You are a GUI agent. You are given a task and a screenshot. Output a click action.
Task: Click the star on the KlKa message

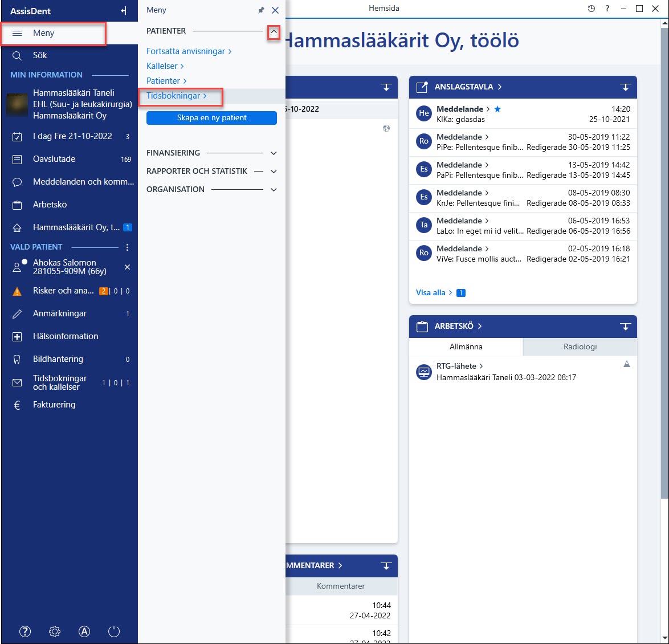[497, 109]
